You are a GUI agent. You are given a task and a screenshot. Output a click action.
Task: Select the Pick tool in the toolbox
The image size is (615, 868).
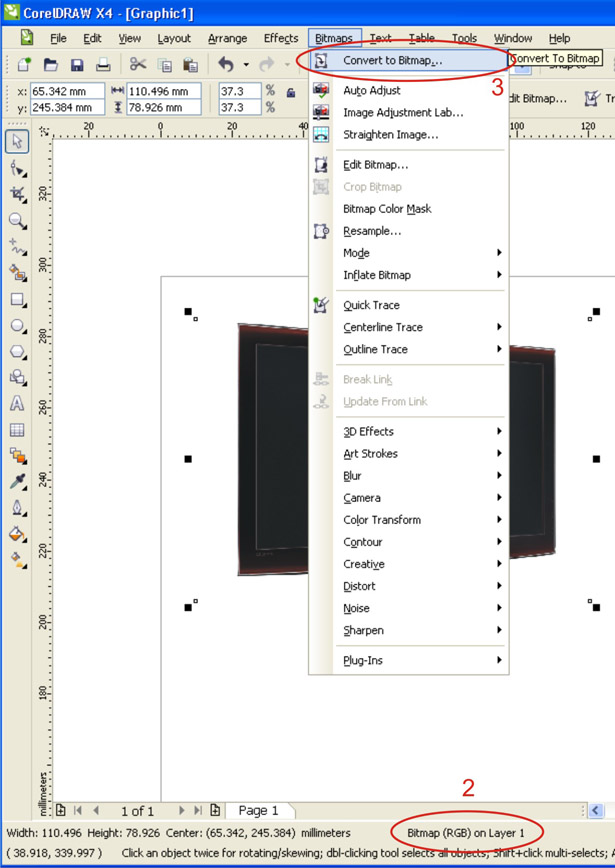(x=17, y=142)
